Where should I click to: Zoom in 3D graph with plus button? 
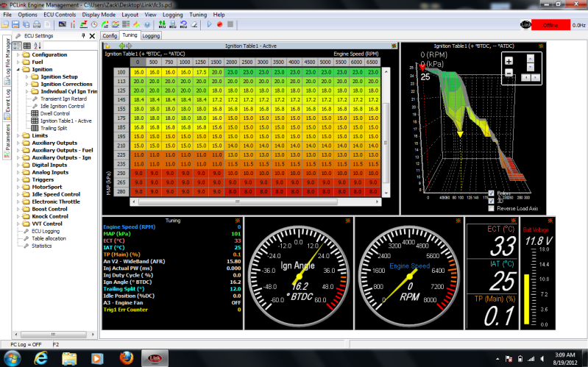click(509, 61)
